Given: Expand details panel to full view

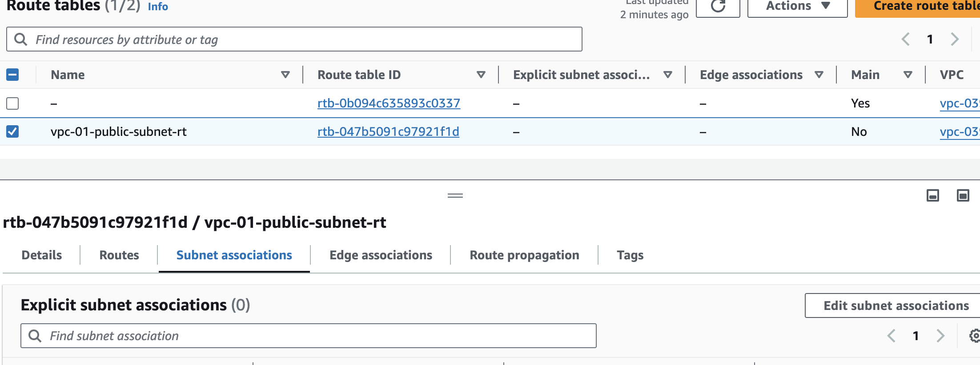Looking at the screenshot, I should (x=963, y=195).
